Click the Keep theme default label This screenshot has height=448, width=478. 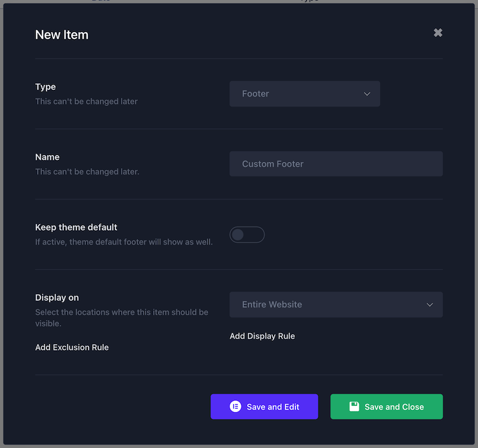(76, 227)
